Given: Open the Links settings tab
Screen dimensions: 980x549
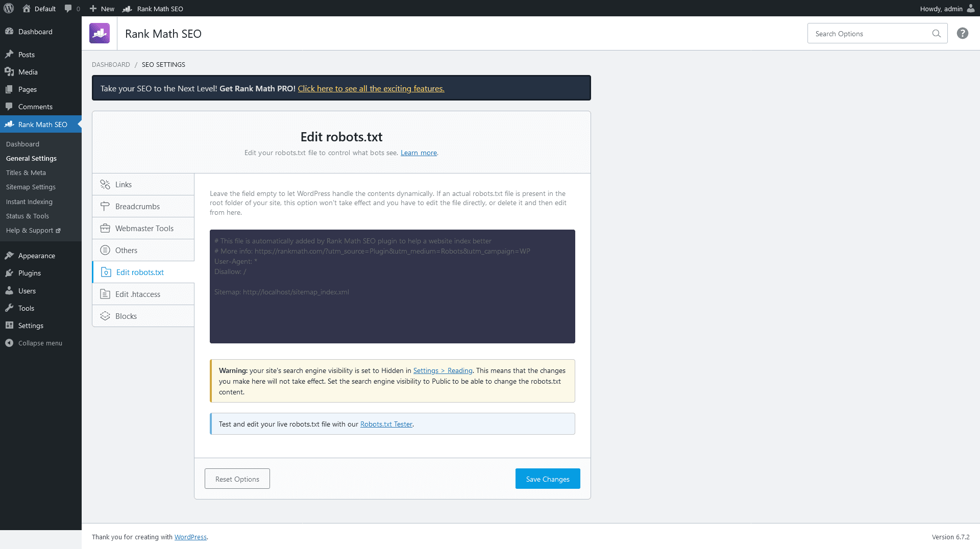Looking at the screenshot, I should click(x=143, y=184).
